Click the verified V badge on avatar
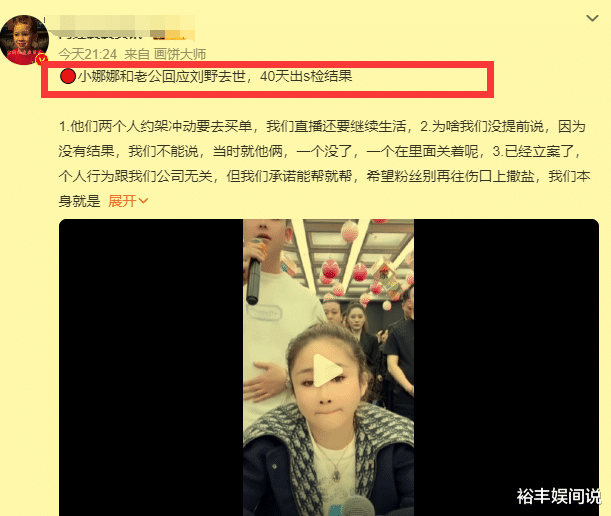 pyautogui.click(x=42, y=60)
